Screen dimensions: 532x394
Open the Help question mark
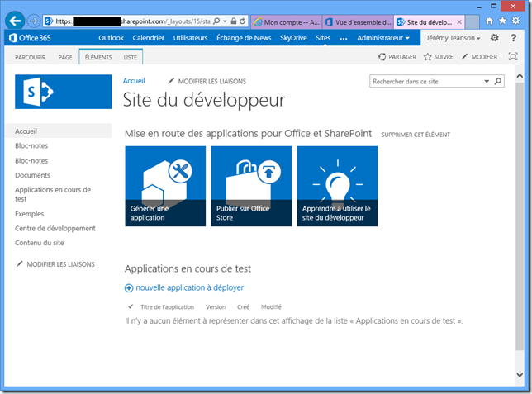[513, 38]
